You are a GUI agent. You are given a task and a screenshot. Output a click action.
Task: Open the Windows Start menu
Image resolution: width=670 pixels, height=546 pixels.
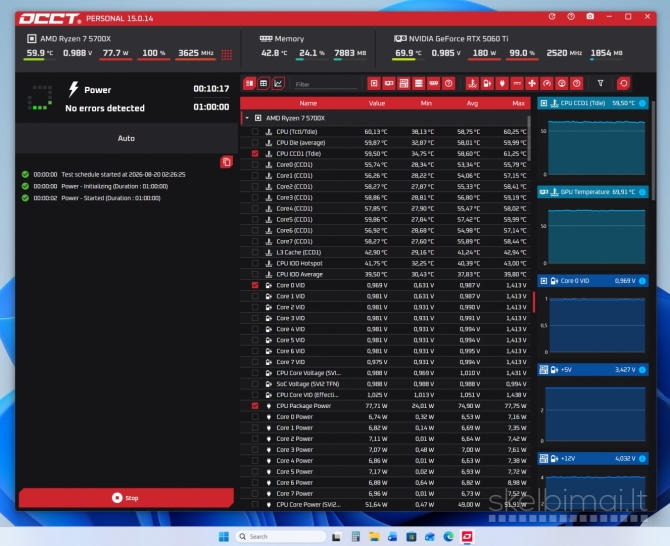[223, 537]
